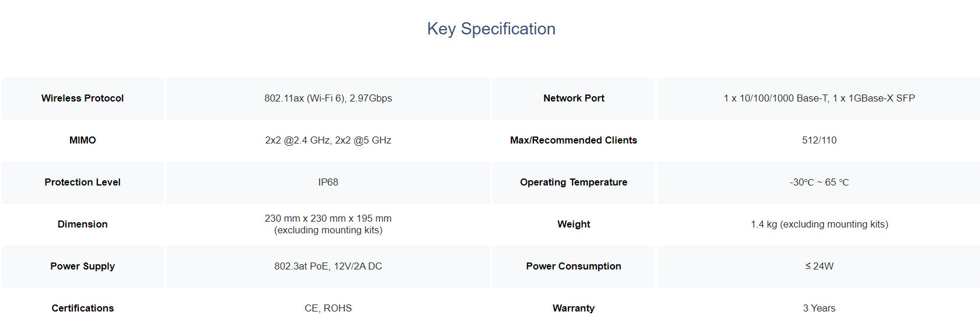Select the Protection Level label

coord(83,182)
